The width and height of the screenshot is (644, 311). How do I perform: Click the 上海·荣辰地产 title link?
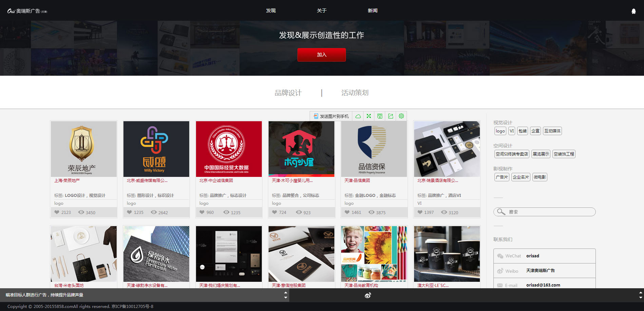(x=67, y=181)
